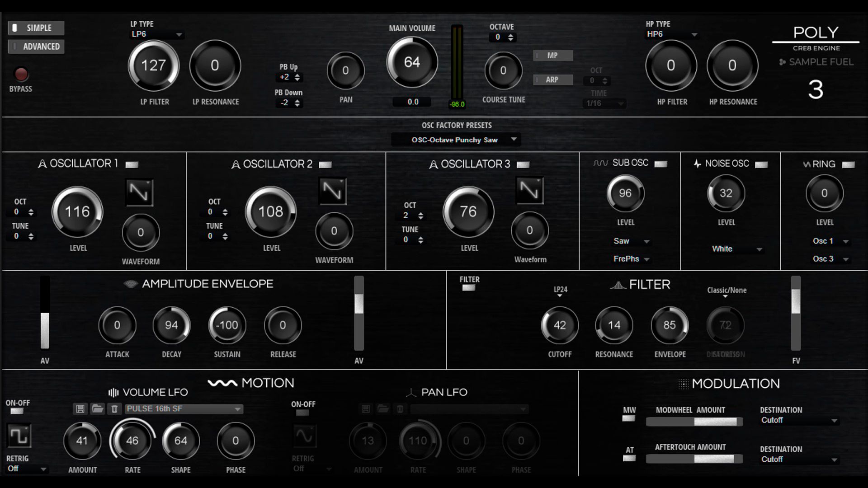Toggle Oscillator 1 power switch
This screenshot has width=868, height=488.
click(x=132, y=165)
